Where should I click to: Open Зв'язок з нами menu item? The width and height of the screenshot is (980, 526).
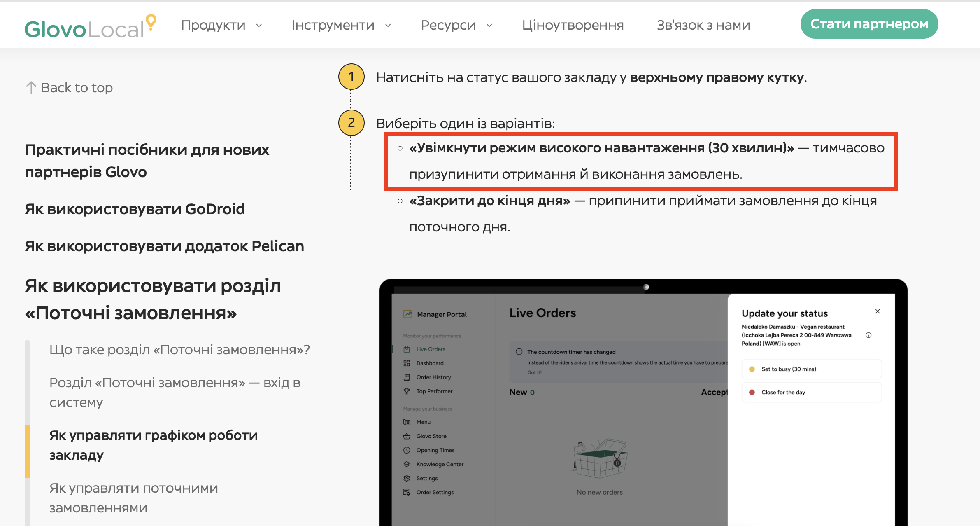click(703, 25)
